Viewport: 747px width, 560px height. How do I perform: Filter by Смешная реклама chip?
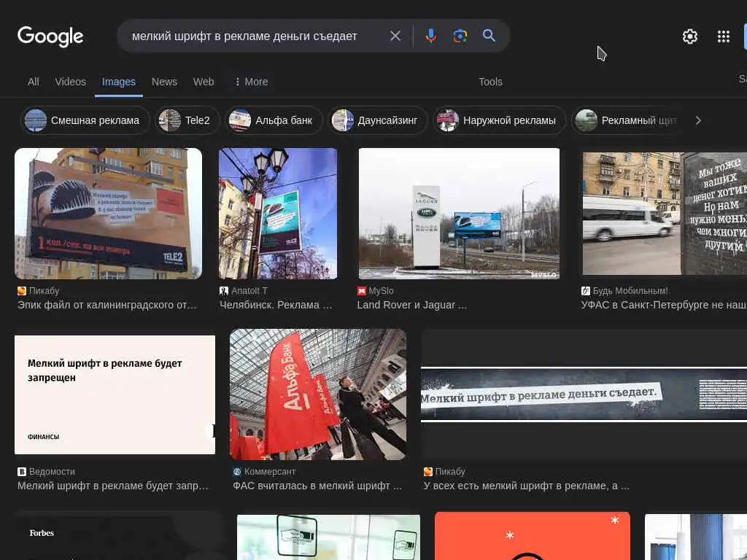85,120
